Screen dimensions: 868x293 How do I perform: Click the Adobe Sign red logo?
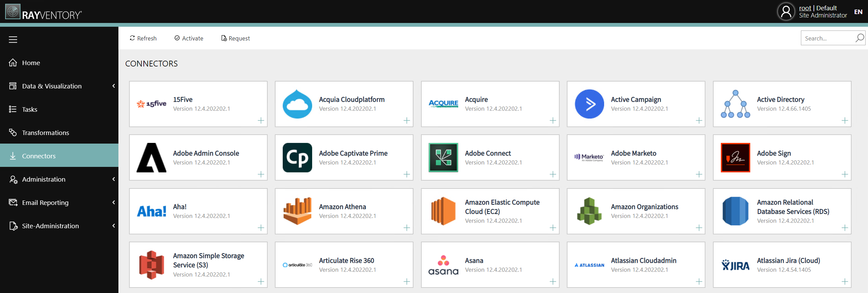[735, 158]
